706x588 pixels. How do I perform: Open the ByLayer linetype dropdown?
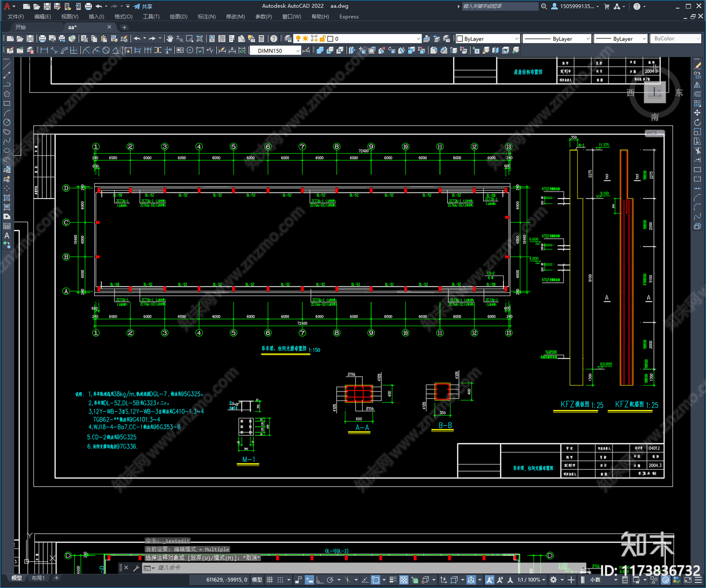557,39
